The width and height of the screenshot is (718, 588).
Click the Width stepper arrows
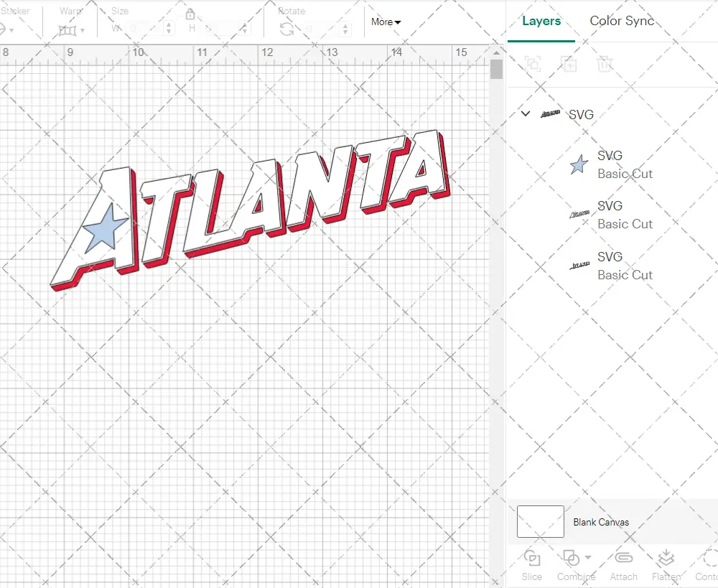(x=169, y=29)
